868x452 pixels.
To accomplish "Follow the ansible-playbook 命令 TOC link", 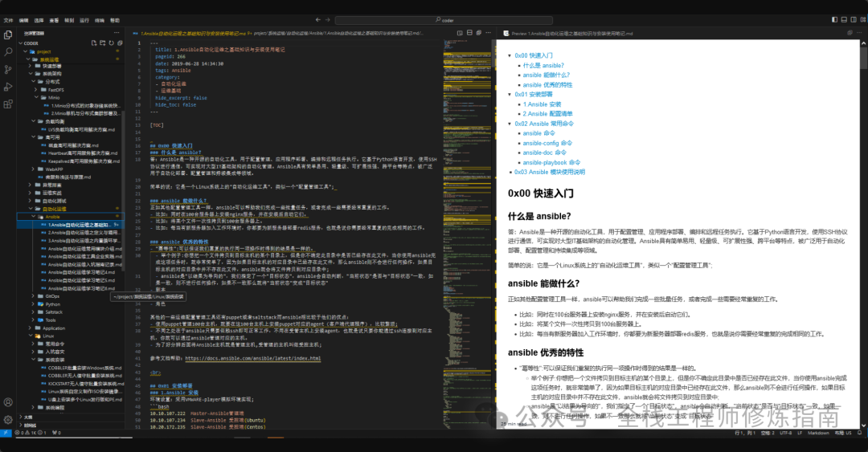I will click(x=551, y=163).
